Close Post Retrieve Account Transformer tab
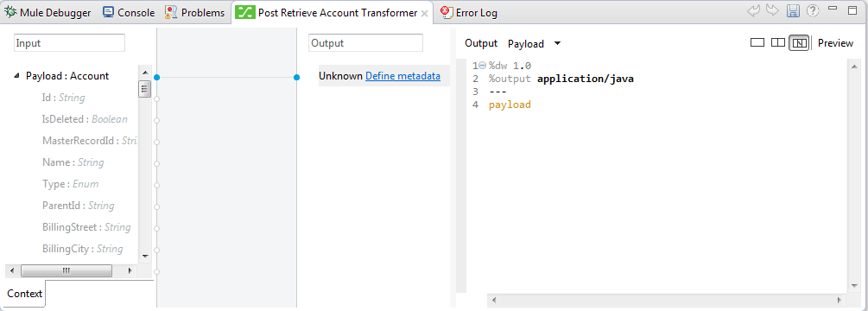This screenshot has height=311, width=868. [425, 13]
